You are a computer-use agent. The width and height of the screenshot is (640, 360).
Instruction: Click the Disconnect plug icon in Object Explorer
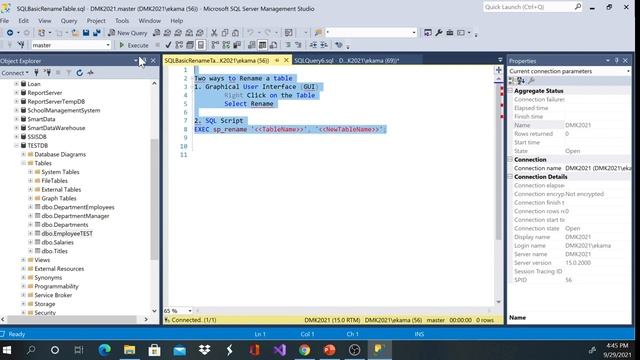pos(47,73)
